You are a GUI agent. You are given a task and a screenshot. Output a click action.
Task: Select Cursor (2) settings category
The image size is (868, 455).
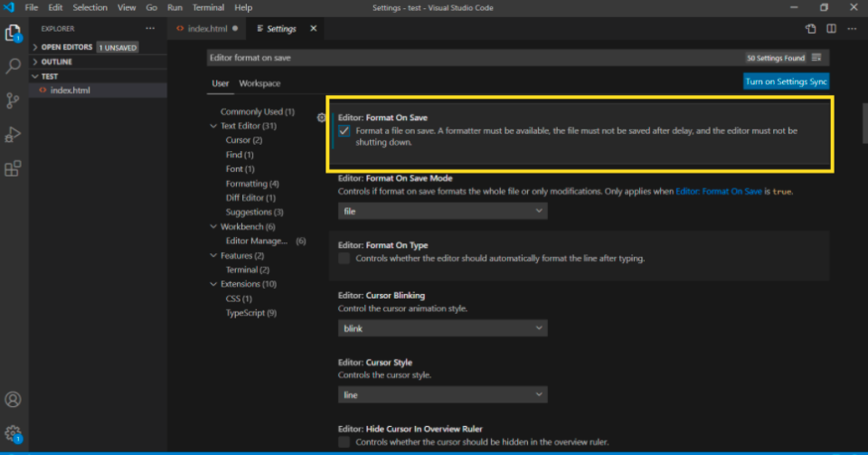(x=243, y=140)
